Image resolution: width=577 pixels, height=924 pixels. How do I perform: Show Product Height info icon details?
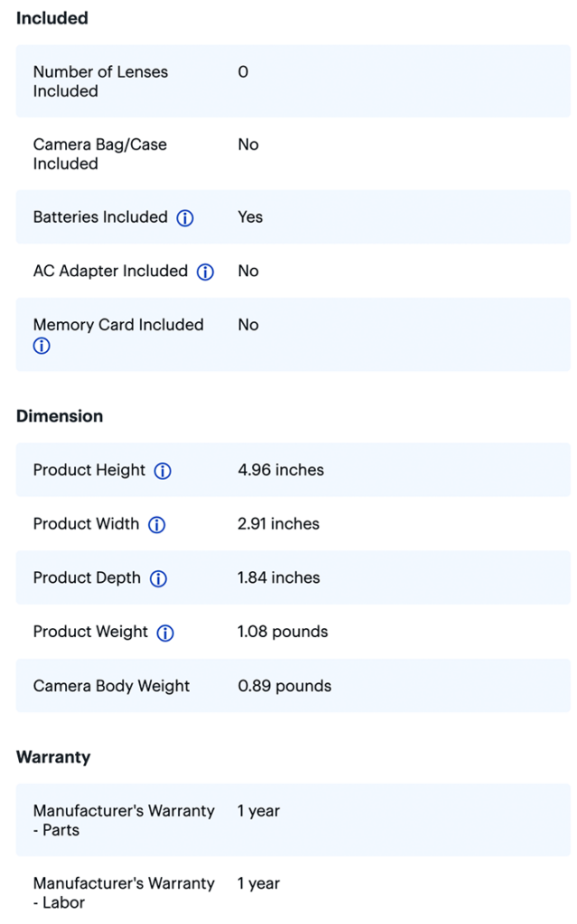point(163,470)
